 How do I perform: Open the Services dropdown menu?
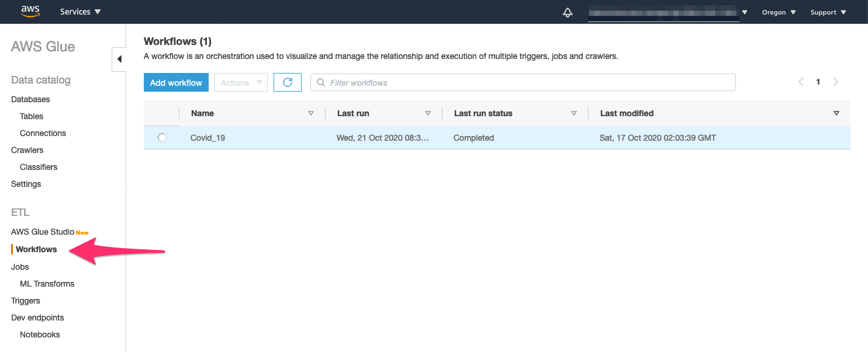pos(81,12)
